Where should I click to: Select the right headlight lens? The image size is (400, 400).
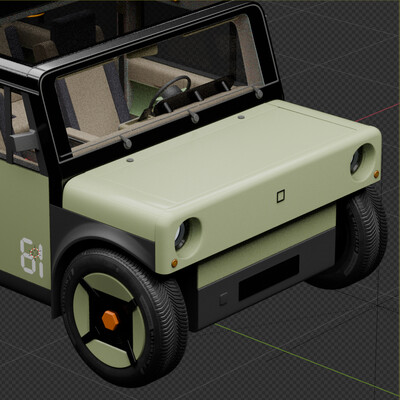pyautogui.click(x=356, y=161)
